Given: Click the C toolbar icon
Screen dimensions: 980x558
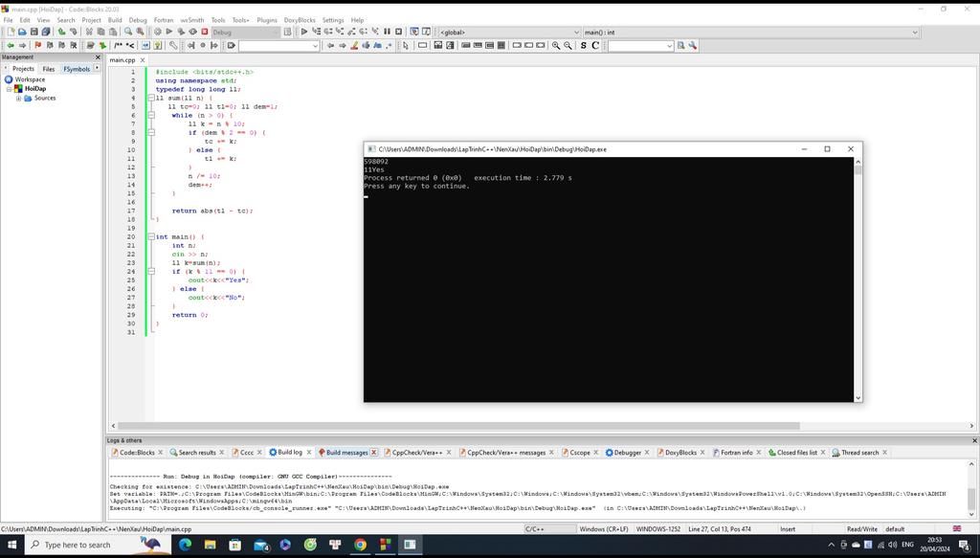Looking at the screenshot, I should [595, 46].
